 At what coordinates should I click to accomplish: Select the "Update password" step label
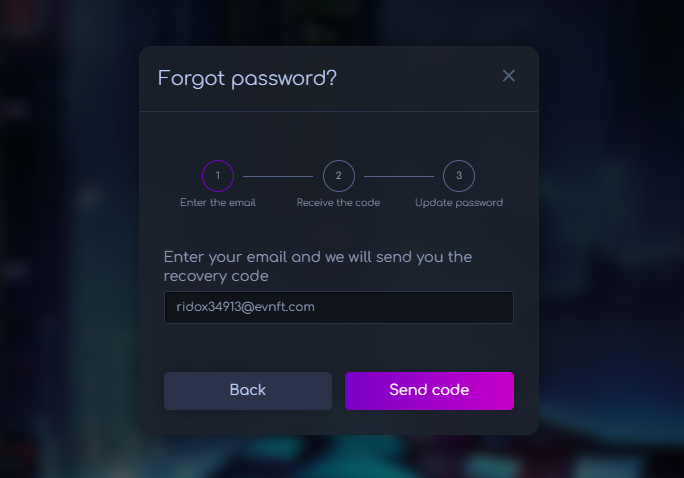pos(459,203)
